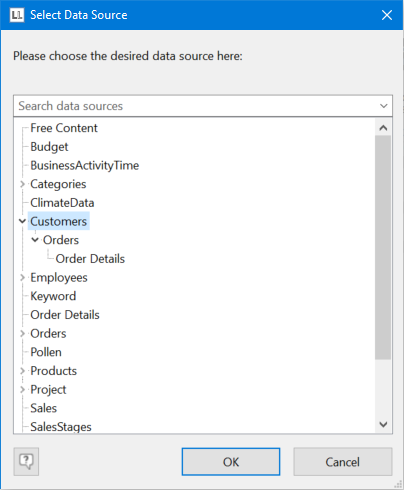Focus the Search data sources field

click(x=195, y=106)
